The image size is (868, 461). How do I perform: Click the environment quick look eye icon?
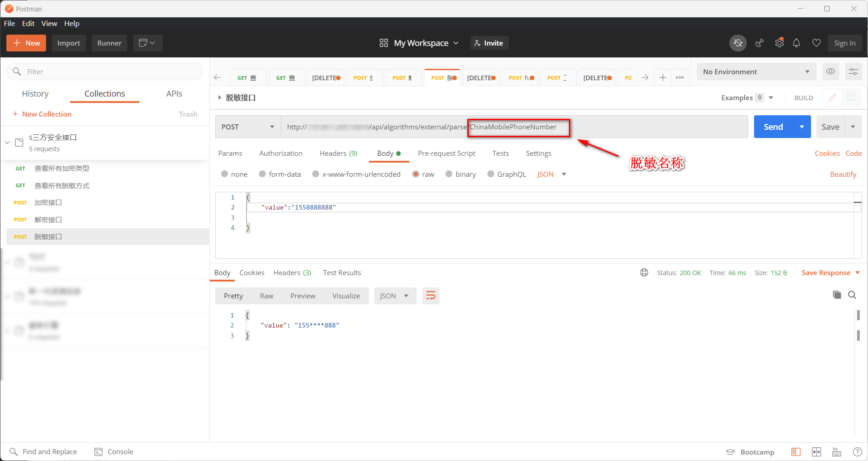click(x=831, y=72)
